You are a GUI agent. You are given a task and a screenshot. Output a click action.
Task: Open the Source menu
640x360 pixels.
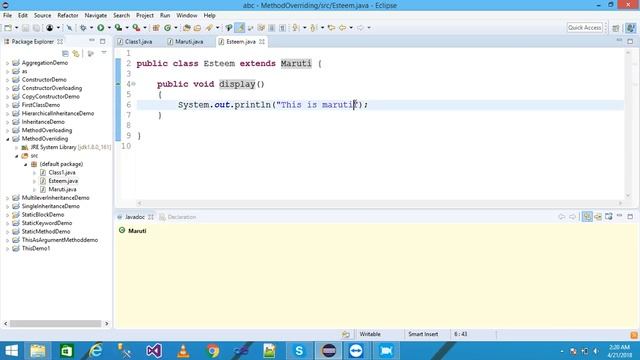tap(42, 16)
